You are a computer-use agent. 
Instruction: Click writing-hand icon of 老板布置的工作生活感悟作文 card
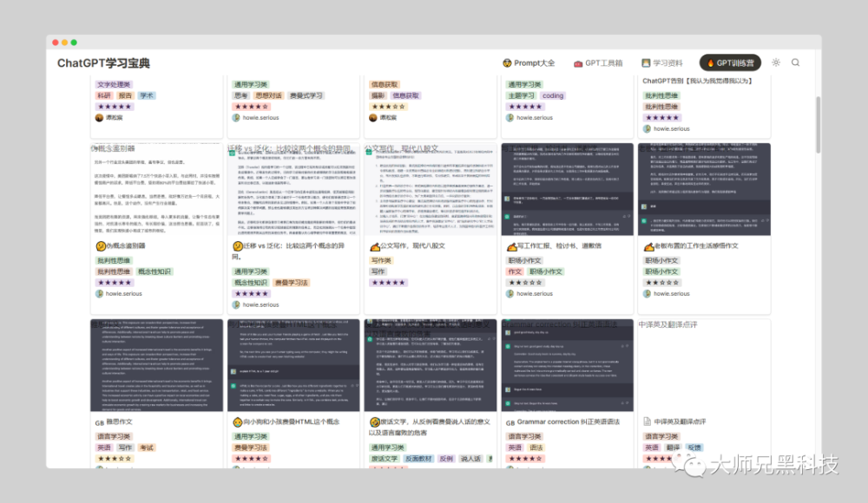(x=648, y=246)
